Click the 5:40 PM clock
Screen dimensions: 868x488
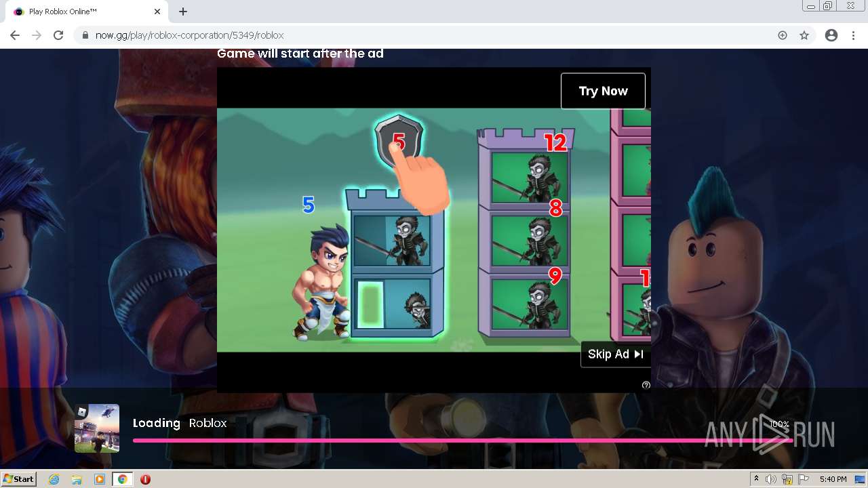coord(833,479)
